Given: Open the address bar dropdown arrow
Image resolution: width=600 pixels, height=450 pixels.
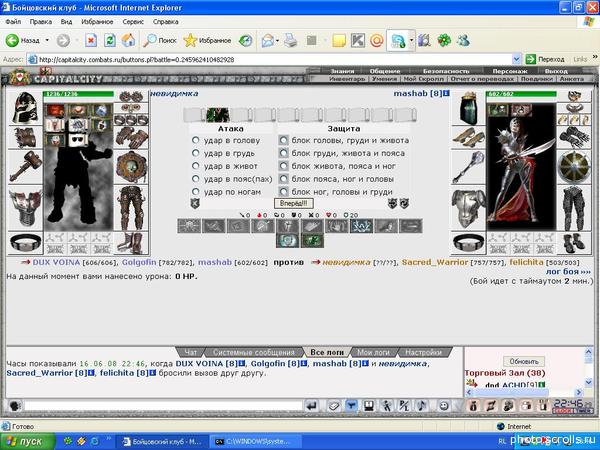Looking at the screenshot, I should pyautogui.click(x=516, y=59).
